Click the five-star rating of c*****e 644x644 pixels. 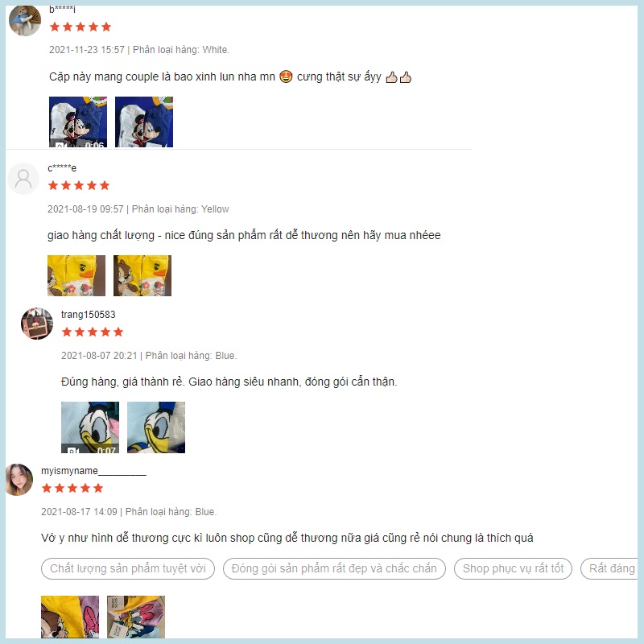(79, 186)
